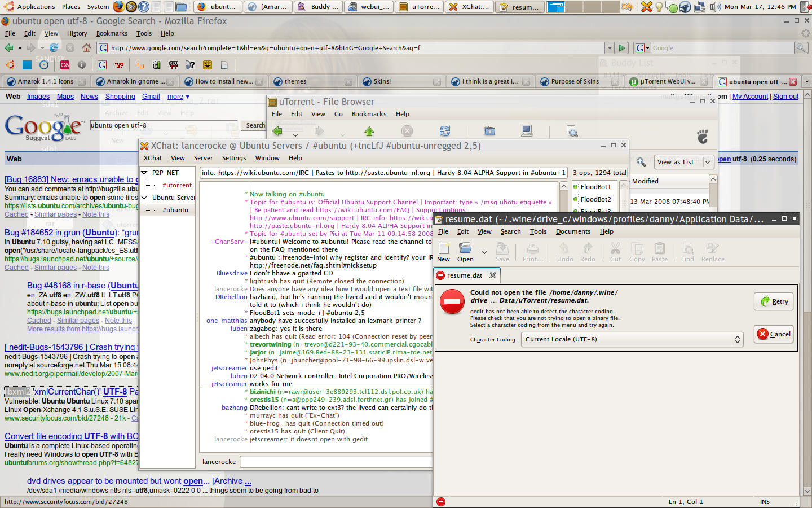Open the Documents menu in gedit
The image size is (812, 508).
pyautogui.click(x=573, y=231)
